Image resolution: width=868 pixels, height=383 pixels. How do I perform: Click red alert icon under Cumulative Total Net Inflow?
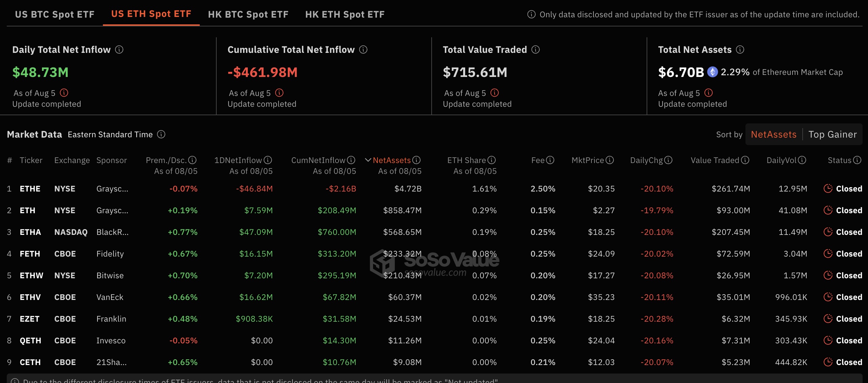click(x=279, y=93)
